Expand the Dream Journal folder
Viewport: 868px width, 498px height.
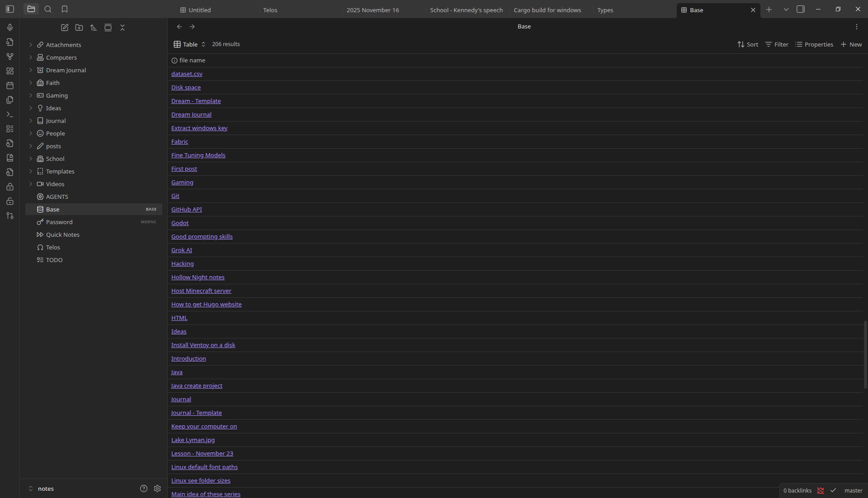[x=66, y=70]
